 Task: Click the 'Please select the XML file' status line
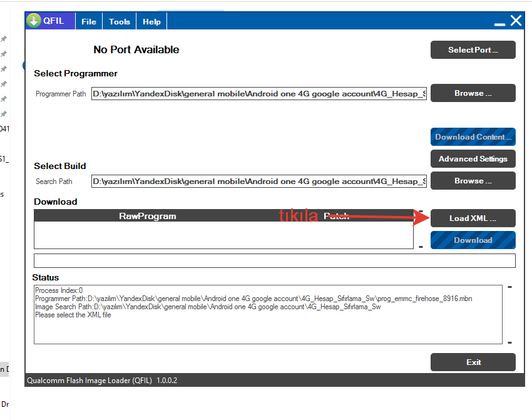(x=73, y=315)
